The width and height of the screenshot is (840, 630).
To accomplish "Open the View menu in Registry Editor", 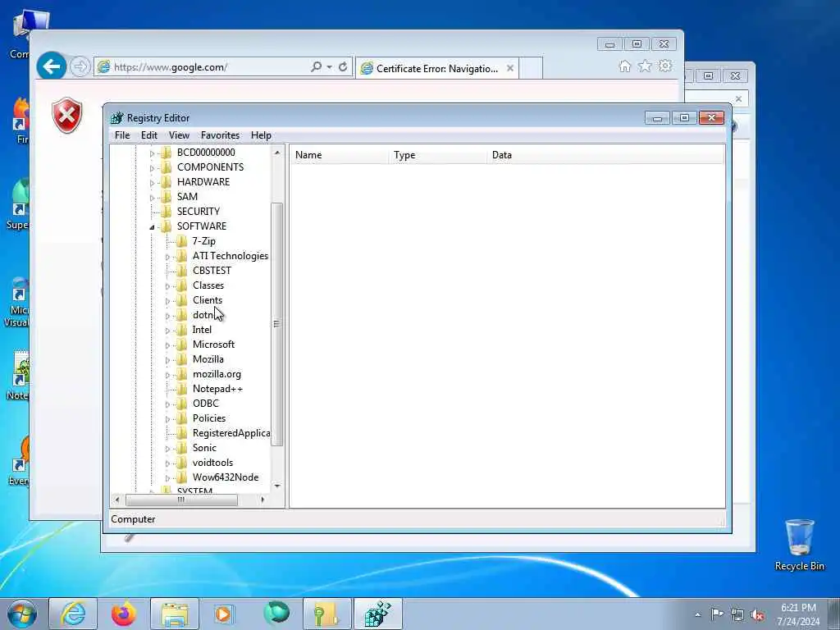I will point(179,135).
